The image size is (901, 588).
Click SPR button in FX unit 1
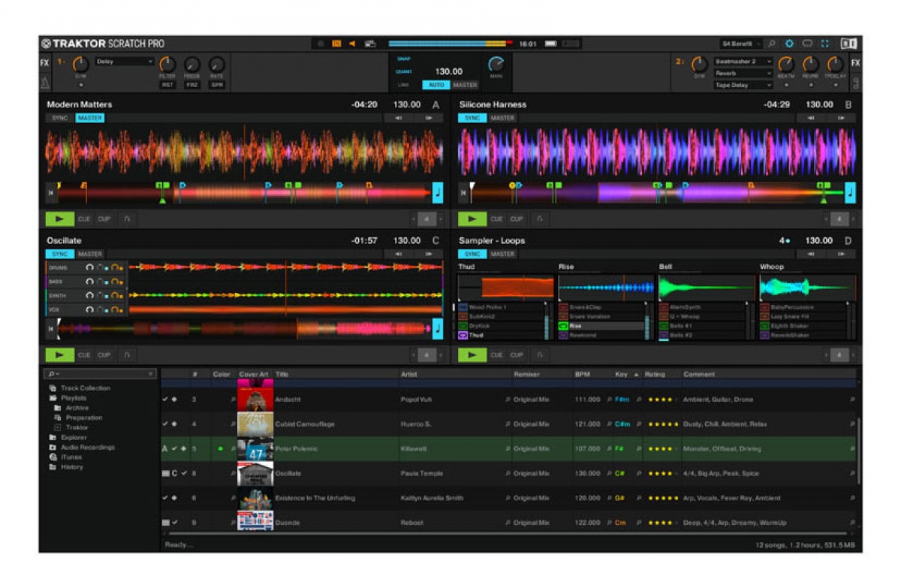pos(216,85)
